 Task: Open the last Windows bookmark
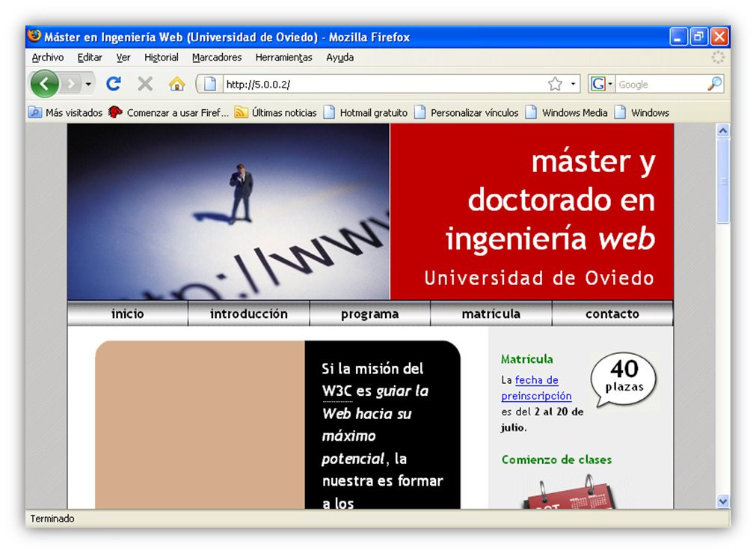click(x=642, y=112)
